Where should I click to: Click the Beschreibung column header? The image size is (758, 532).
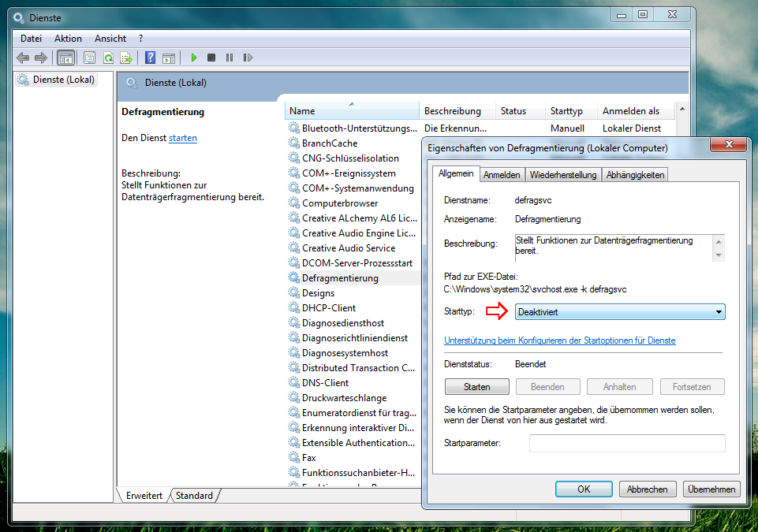[457, 110]
